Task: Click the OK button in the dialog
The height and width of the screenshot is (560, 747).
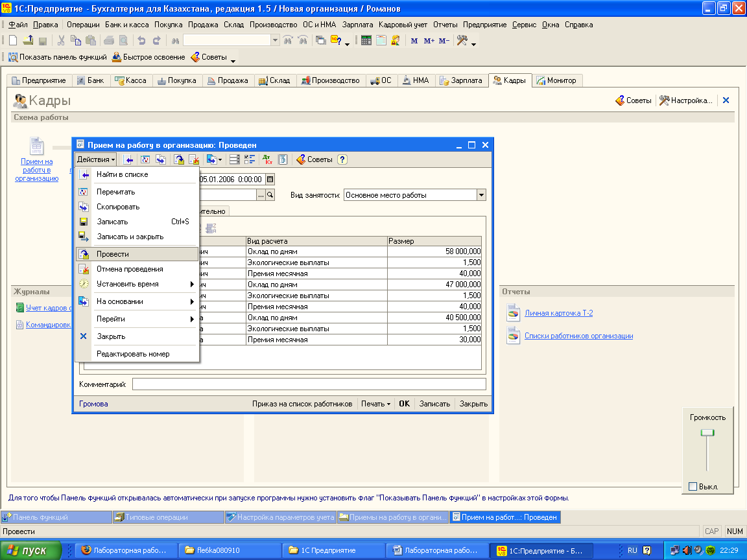Action: [404, 404]
